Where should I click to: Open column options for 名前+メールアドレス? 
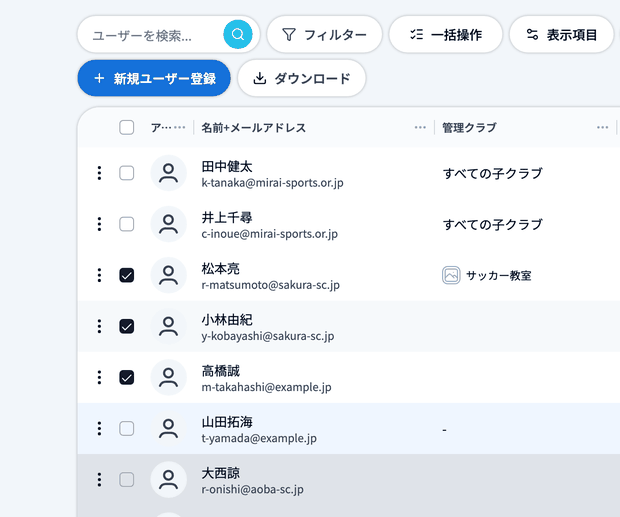pos(420,127)
